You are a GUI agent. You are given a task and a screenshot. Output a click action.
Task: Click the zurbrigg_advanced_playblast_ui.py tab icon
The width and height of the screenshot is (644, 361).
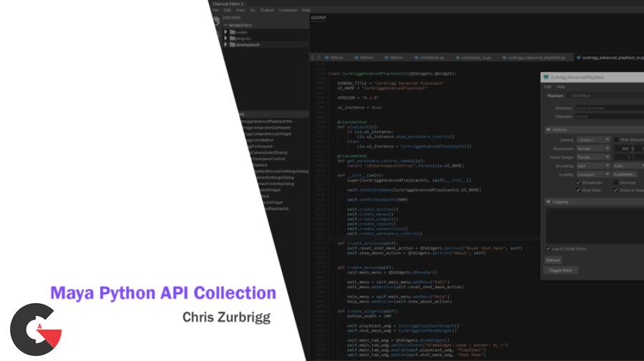(x=579, y=58)
